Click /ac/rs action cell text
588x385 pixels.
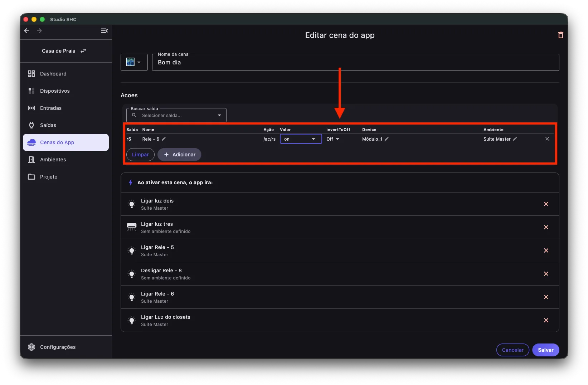[x=269, y=139]
